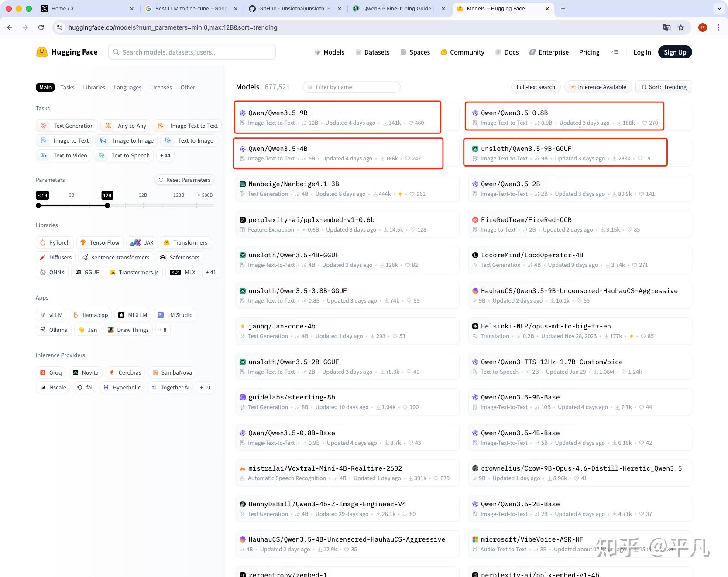
Task: Click the Hugging Face logo icon
Action: pyautogui.click(x=42, y=52)
